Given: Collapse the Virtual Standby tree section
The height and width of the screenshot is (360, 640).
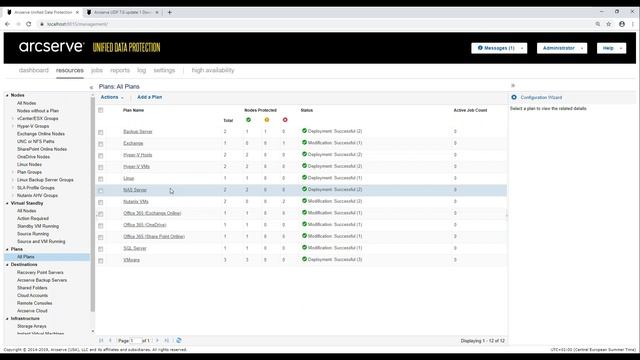Looking at the screenshot, I should (7, 203).
